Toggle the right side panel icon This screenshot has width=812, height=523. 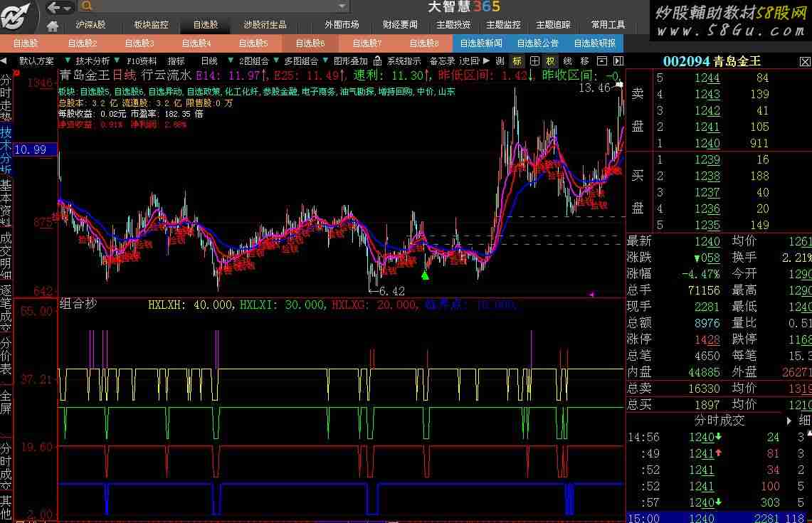[618, 61]
